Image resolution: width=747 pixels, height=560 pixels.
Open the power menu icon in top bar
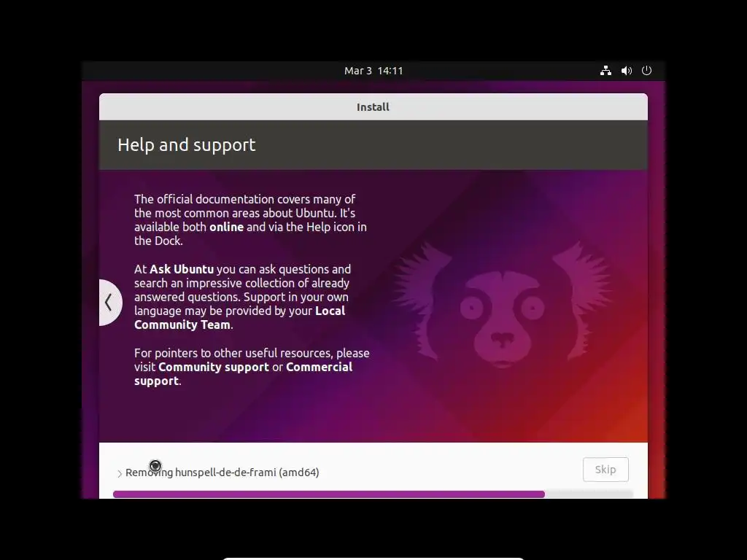tap(646, 71)
